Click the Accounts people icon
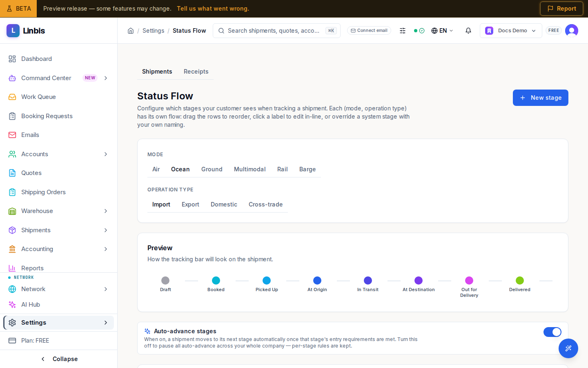This screenshot has height=368, width=588. point(12,154)
